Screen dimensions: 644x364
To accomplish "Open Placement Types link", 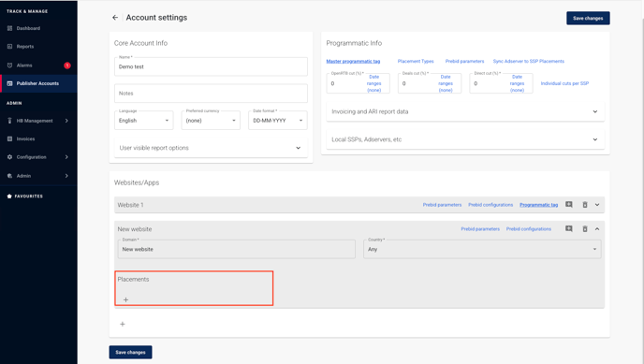I will pyautogui.click(x=416, y=61).
